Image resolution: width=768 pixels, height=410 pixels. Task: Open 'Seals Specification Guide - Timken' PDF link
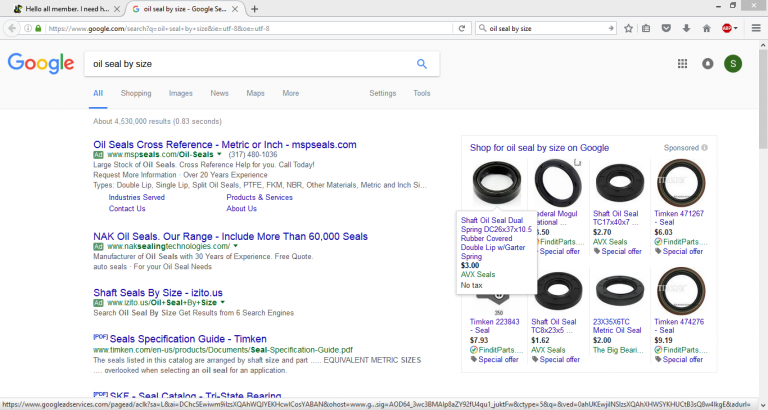(x=188, y=339)
